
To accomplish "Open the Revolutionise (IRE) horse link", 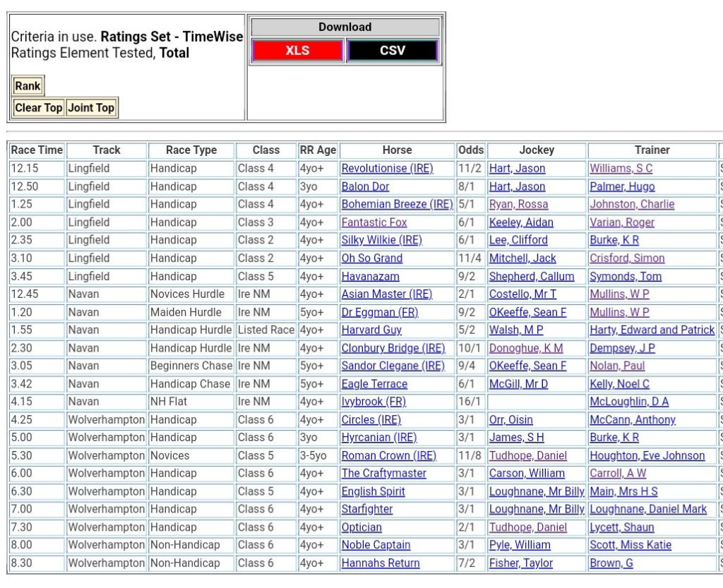I will click(387, 169).
